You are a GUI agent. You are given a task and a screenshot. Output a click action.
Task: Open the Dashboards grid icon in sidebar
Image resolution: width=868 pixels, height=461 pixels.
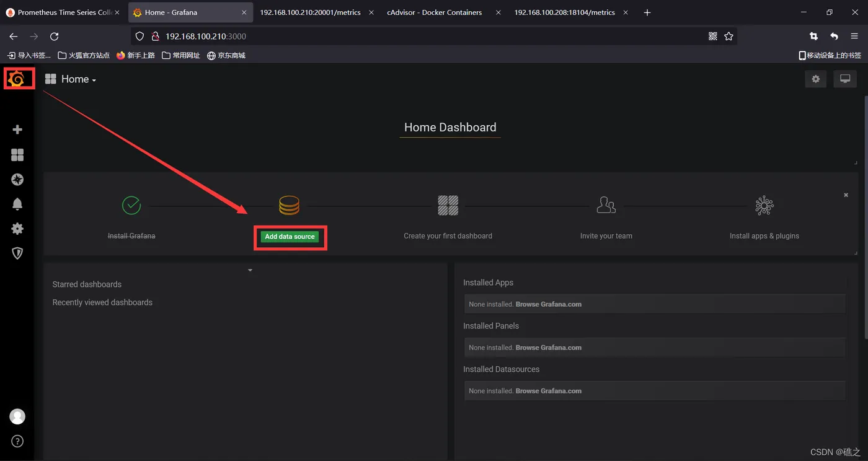point(17,155)
